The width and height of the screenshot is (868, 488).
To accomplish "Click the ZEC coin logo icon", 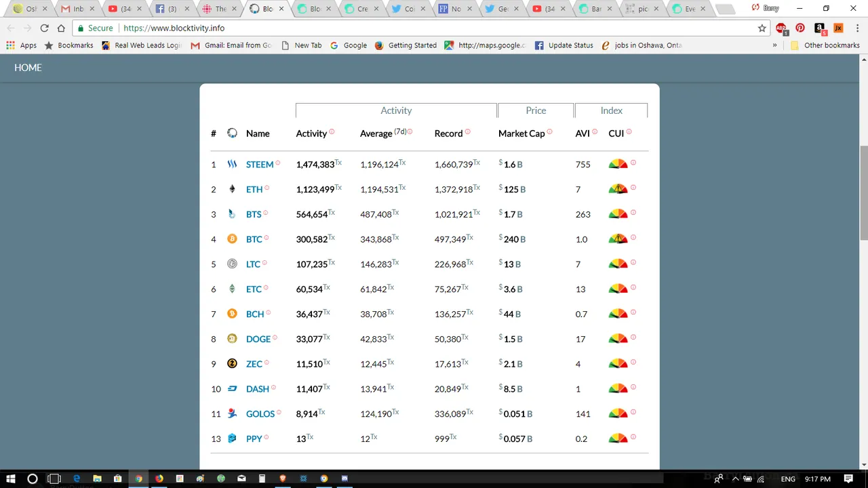I will (232, 363).
